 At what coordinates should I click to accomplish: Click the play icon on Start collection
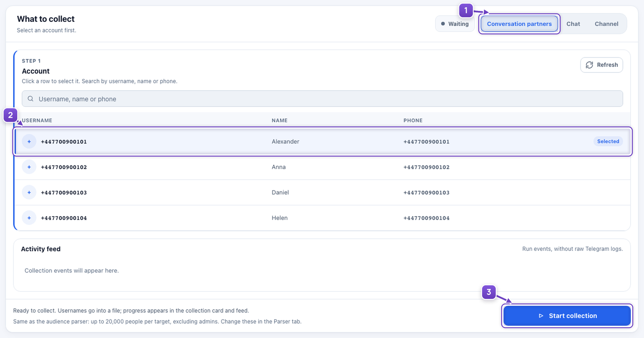point(541,316)
